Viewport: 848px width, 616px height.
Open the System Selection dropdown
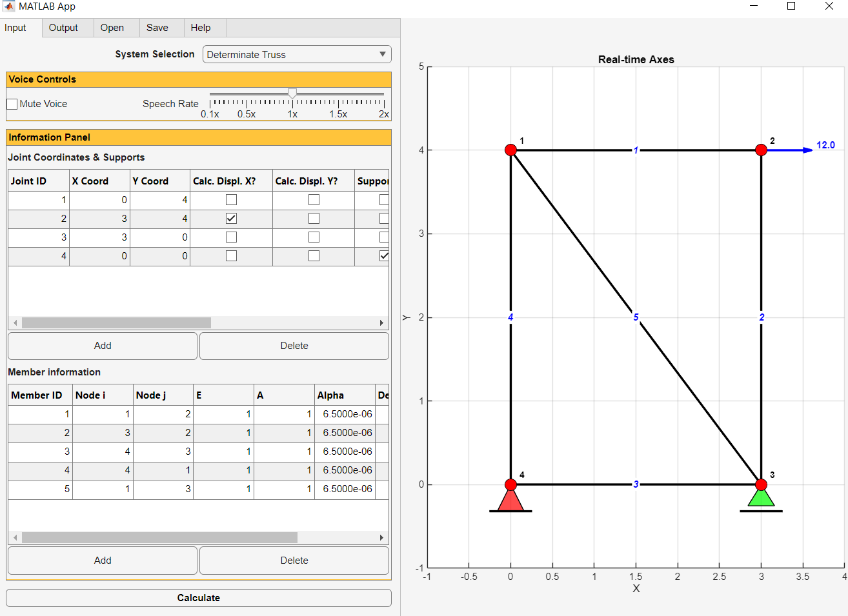297,54
